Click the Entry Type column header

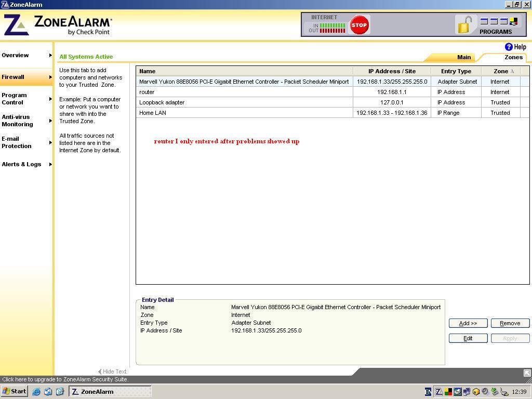coord(456,71)
